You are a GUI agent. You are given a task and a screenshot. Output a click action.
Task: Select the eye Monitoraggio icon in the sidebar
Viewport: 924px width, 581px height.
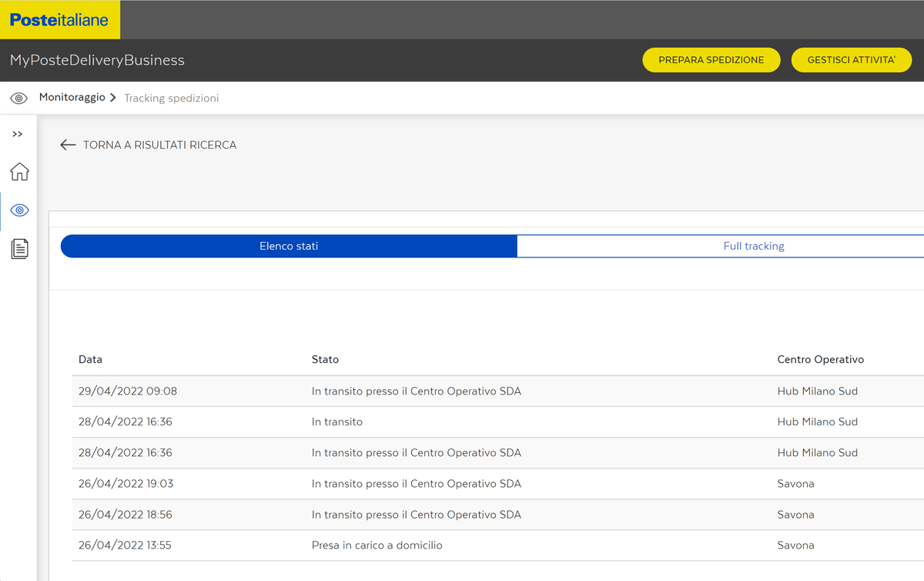19,210
